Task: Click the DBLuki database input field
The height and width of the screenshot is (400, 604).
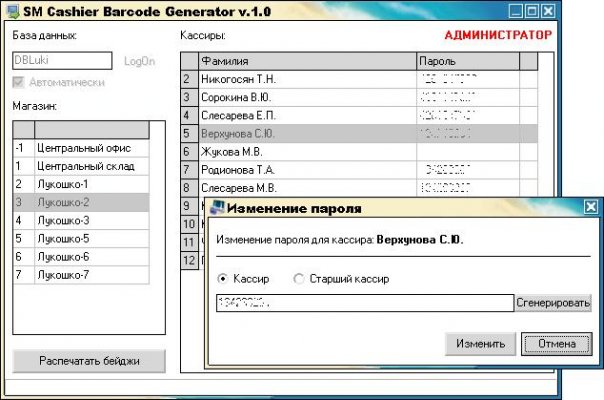Action: click(x=62, y=61)
